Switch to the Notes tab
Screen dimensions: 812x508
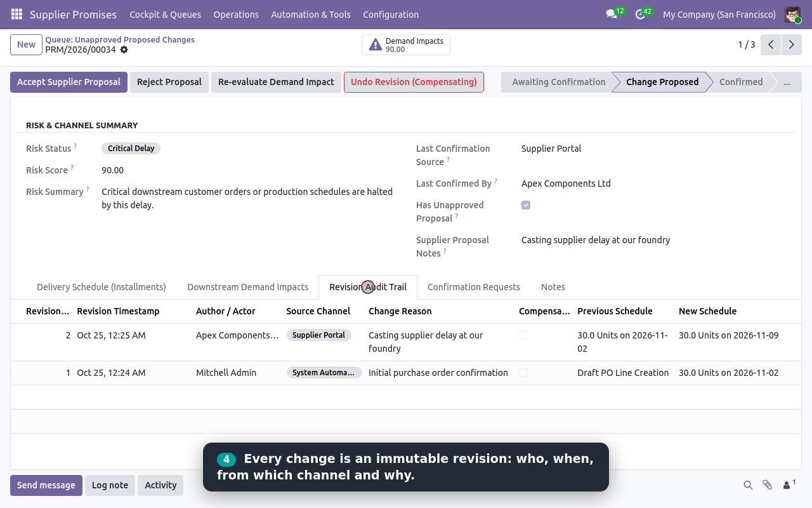(x=553, y=287)
